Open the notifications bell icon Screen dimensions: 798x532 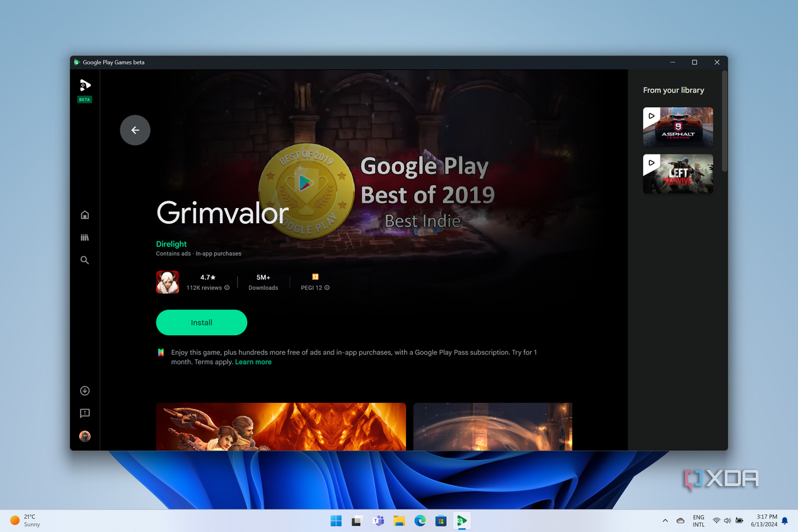coord(785,521)
